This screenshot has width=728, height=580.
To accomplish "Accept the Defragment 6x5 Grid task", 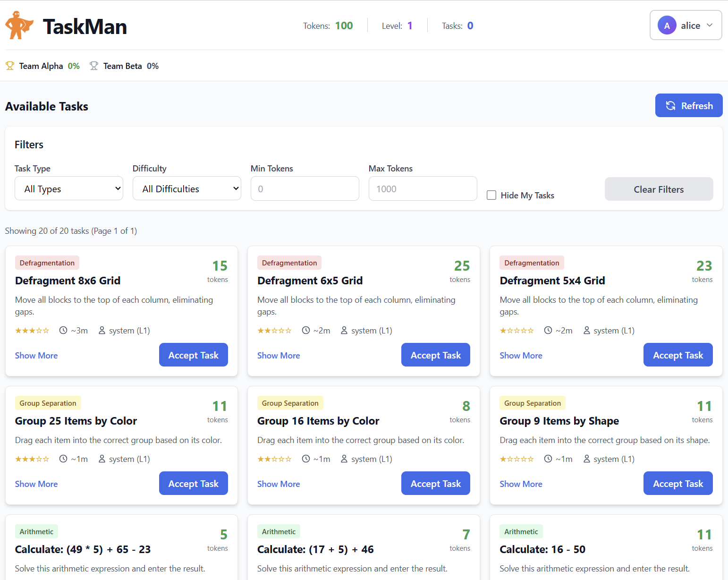I will click(x=435, y=355).
